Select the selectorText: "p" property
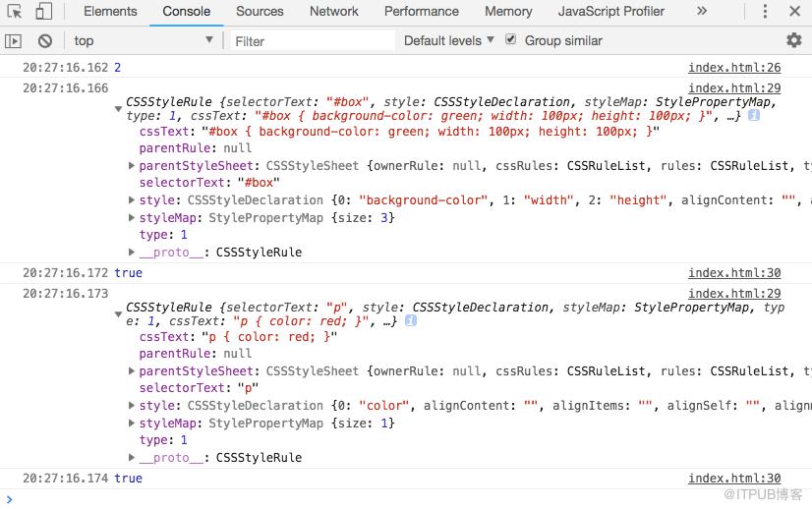 (199, 388)
